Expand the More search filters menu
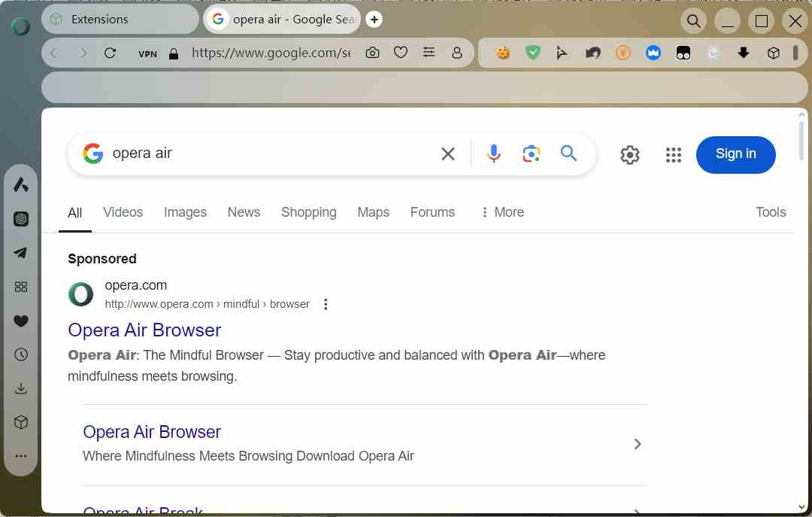812x517 pixels. click(x=503, y=212)
